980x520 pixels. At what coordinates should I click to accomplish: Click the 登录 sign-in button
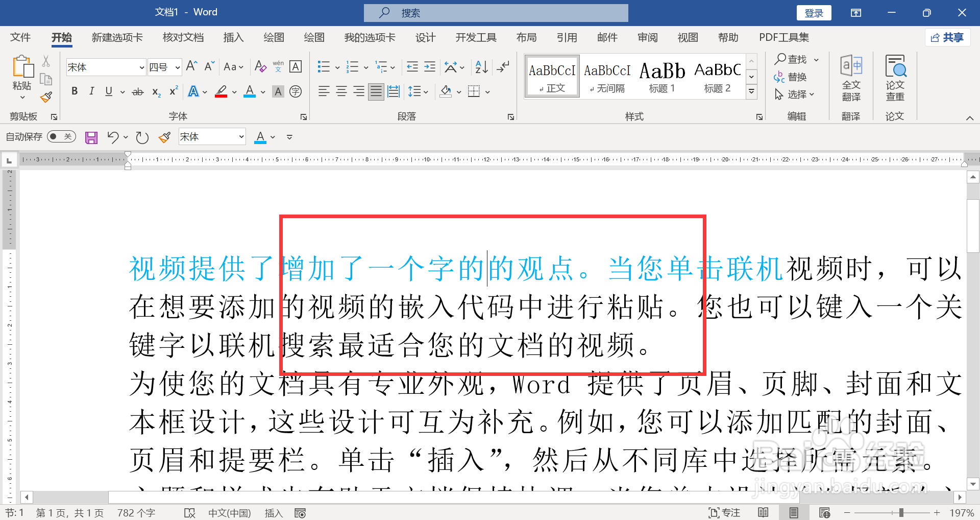[814, 12]
